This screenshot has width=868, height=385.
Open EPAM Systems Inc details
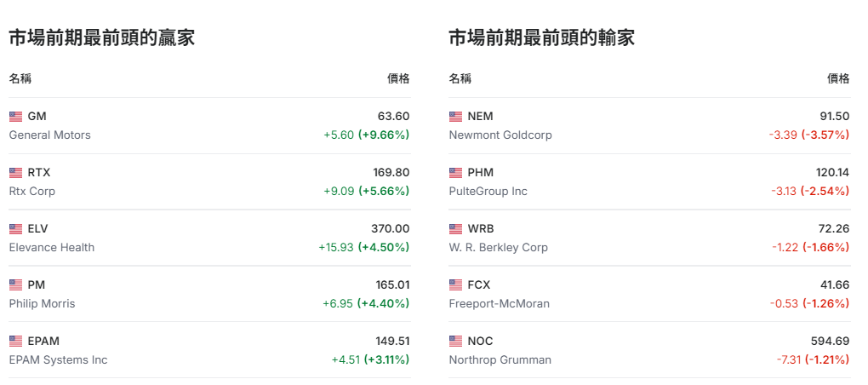(x=58, y=360)
